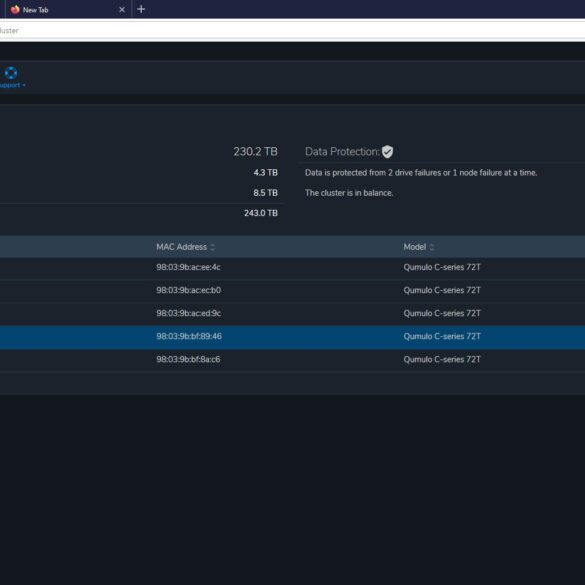Expand the Support dropdown menu
Viewport: 585px width, 585px height.
12,85
